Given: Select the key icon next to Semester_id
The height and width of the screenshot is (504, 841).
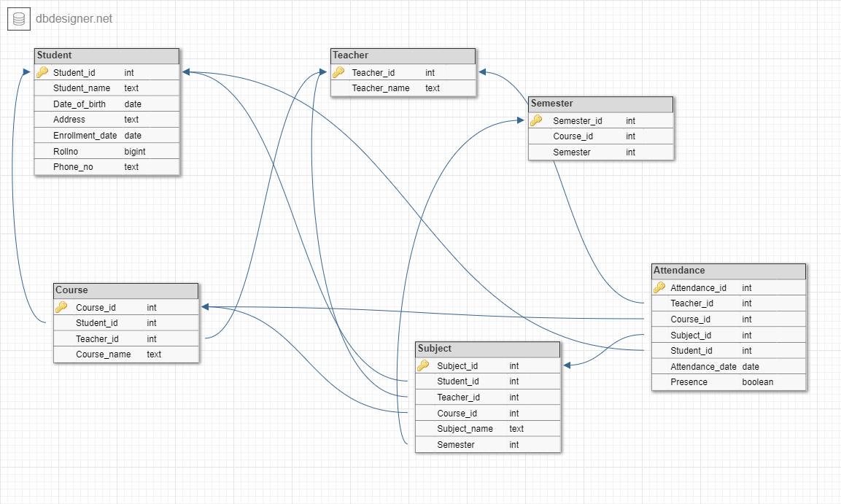Looking at the screenshot, I should 536,120.
